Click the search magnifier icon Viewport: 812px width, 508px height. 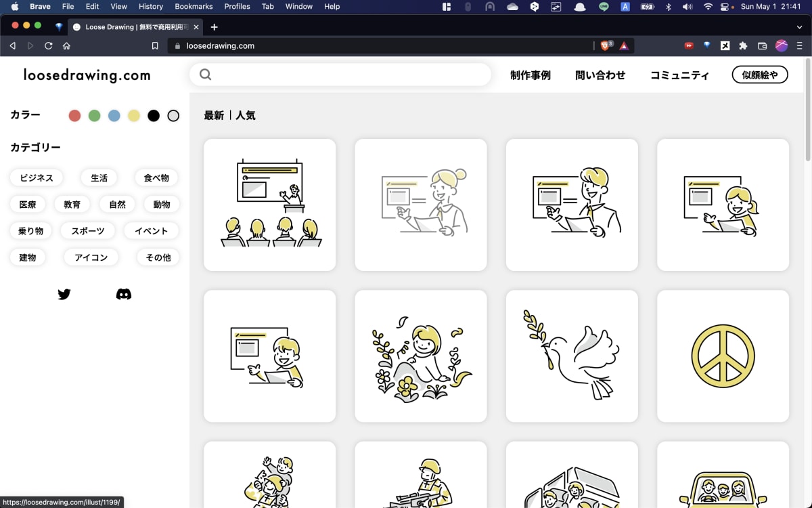[206, 75]
